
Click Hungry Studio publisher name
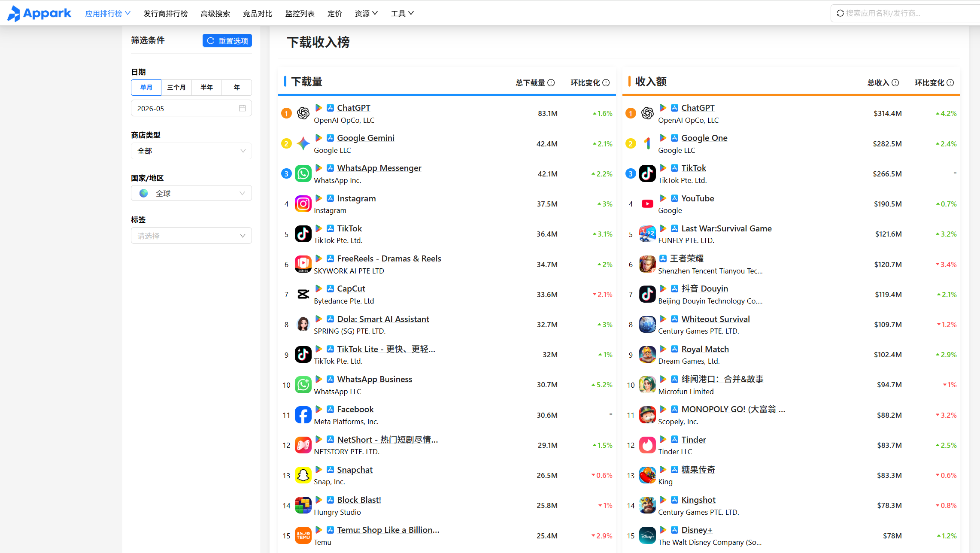coord(337,512)
